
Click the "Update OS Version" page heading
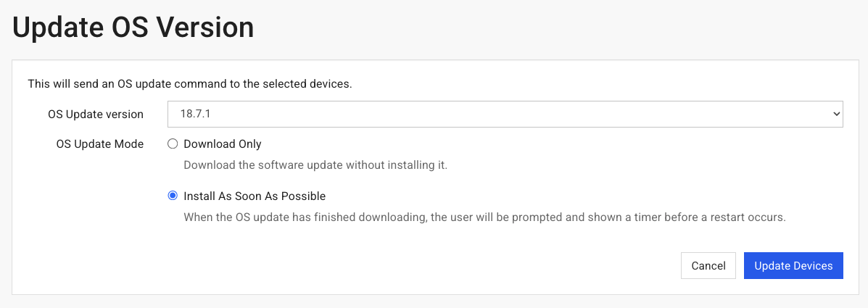click(133, 28)
